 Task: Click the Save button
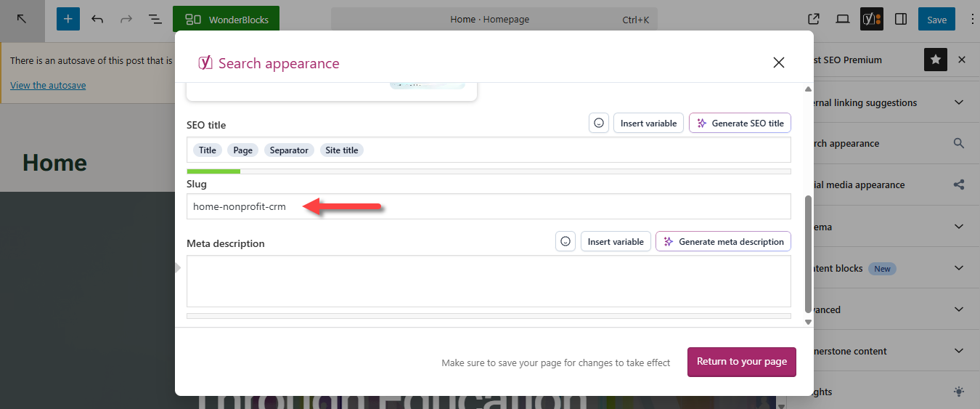pyautogui.click(x=936, y=20)
